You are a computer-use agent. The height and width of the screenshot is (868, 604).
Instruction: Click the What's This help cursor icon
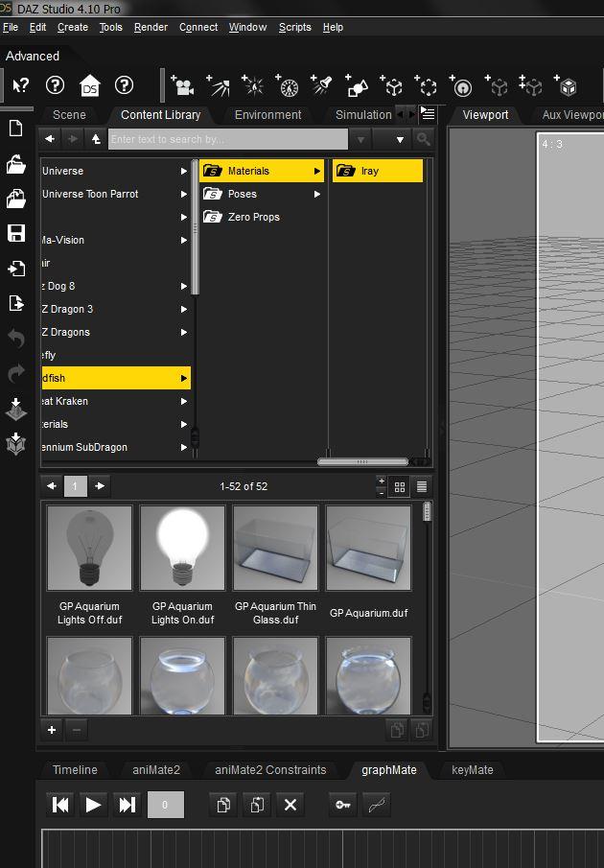(20, 85)
